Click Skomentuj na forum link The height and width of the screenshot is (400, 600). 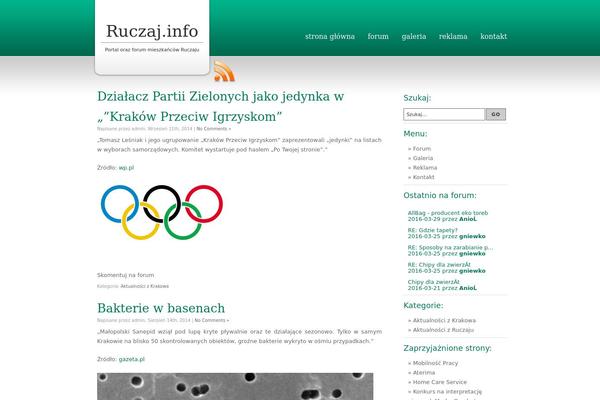[x=126, y=275]
